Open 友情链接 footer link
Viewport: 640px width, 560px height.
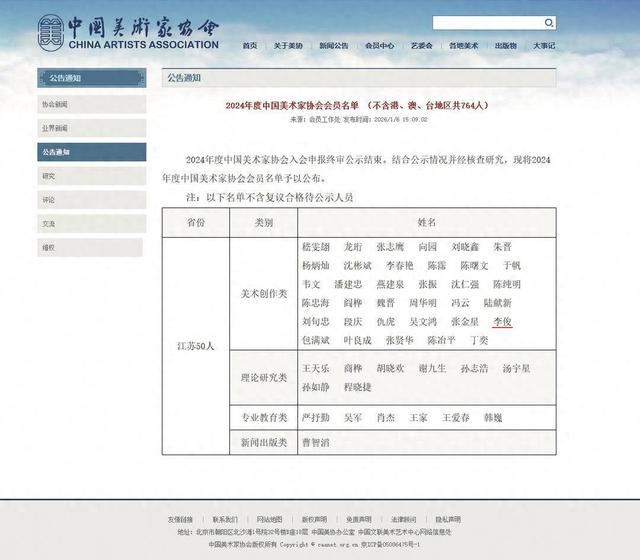coord(180,519)
